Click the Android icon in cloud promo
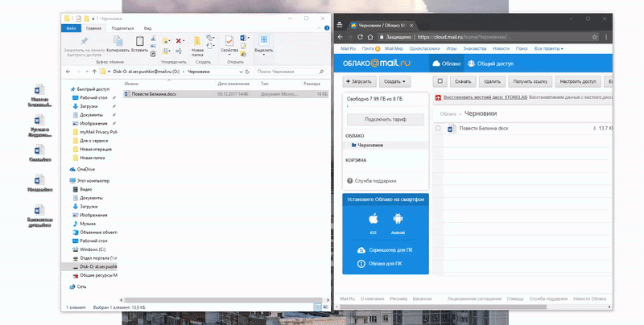Screen dimensions: 644x325 [x=398, y=219]
